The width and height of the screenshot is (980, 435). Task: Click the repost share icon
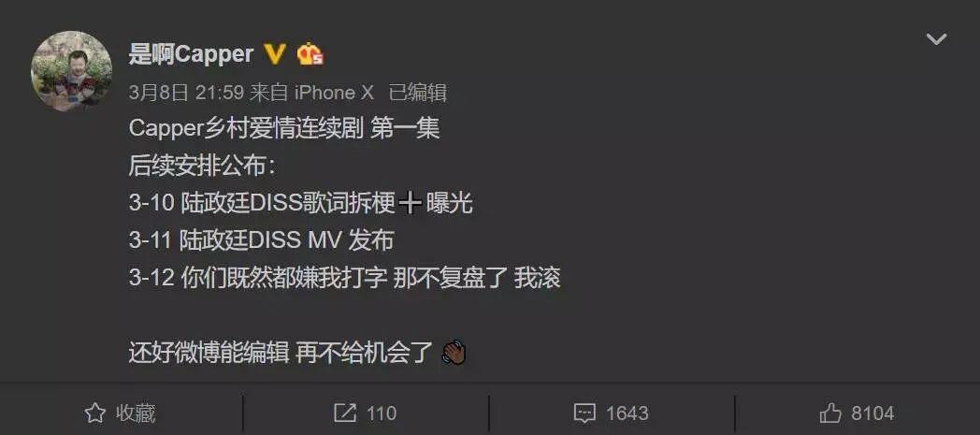pyautogui.click(x=345, y=413)
